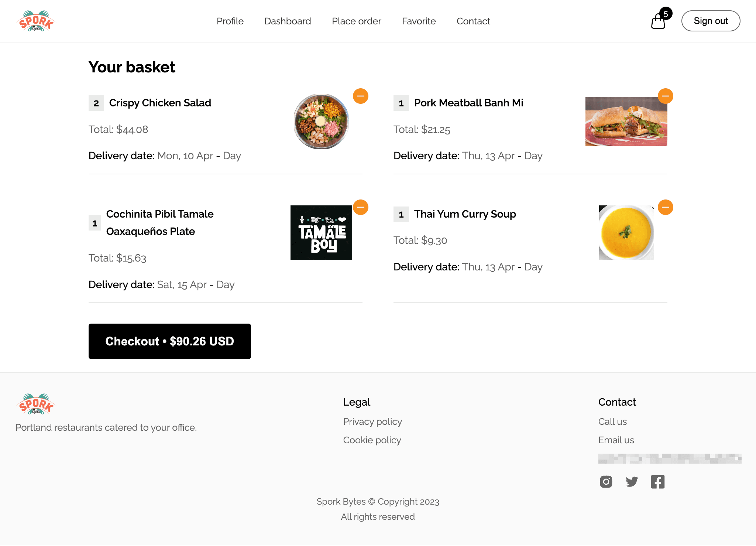Screen dimensions: 756x546
Task: Click Checkout for $90.26 USD
Action: point(169,341)
